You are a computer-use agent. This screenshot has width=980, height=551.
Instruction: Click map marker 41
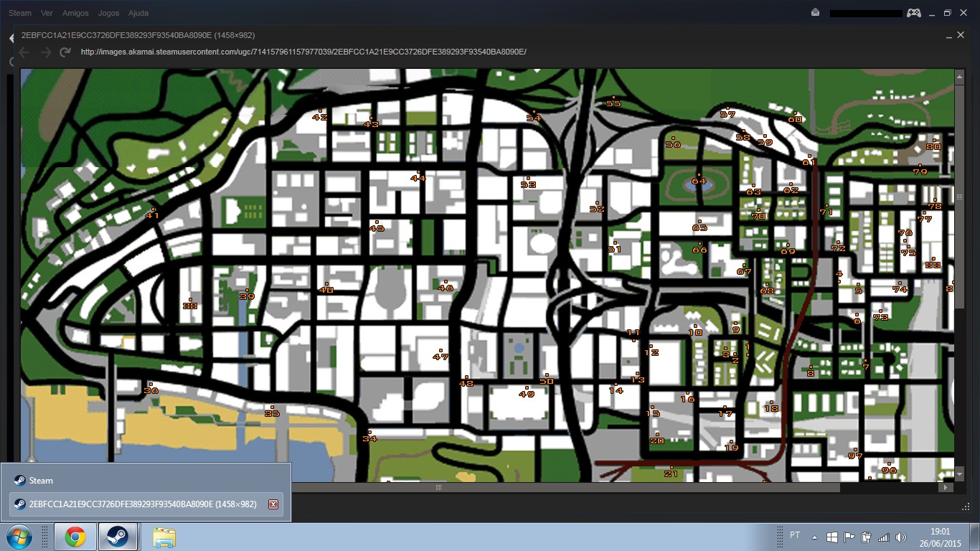click(152, 215)
